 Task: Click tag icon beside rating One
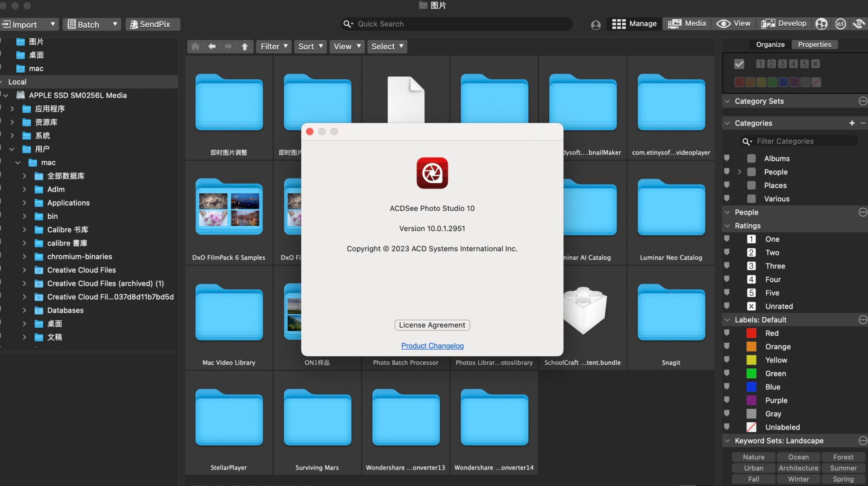point(727,239)
